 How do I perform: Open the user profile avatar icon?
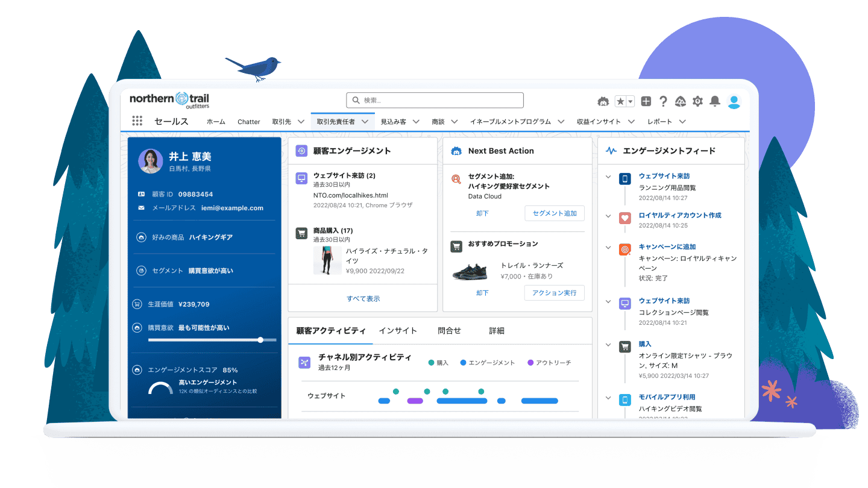(734, 101)
